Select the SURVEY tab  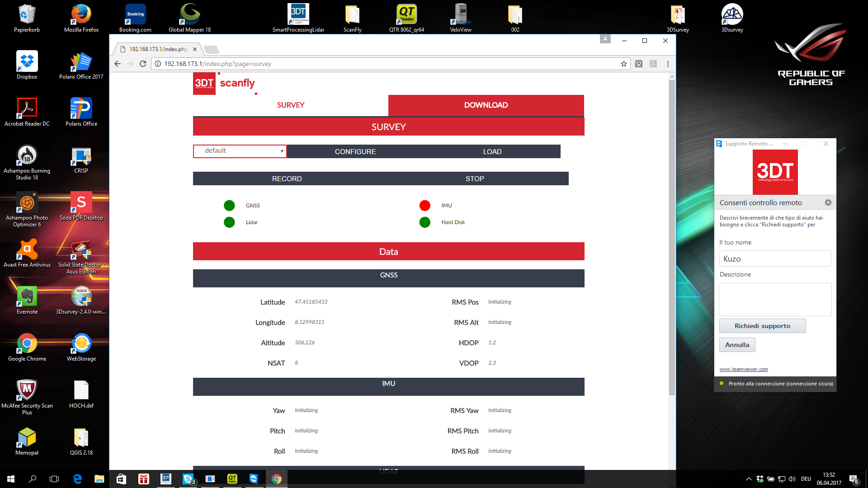(291, 105)
